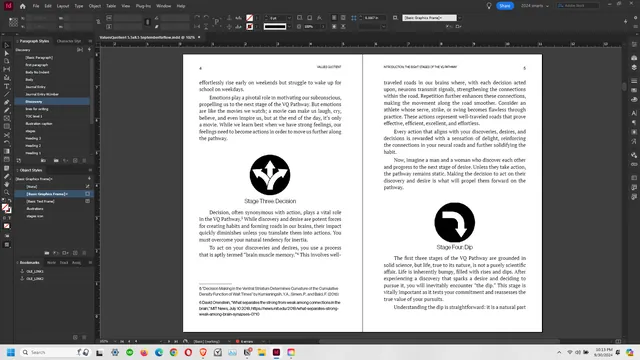Image resolution: width=640 pixels, height=360 pixels.
Task: Select the Eyedropper tool
Action: click(7, 176)
